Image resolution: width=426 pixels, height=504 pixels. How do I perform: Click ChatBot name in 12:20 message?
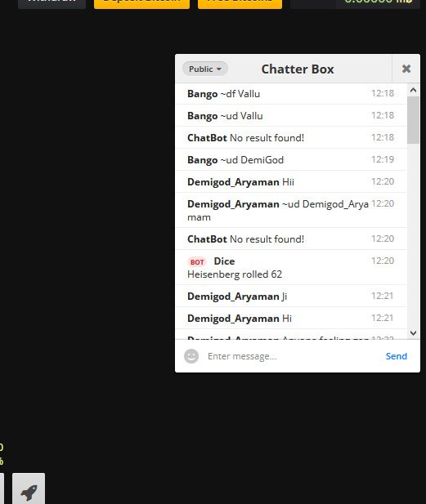pos(207,239)
